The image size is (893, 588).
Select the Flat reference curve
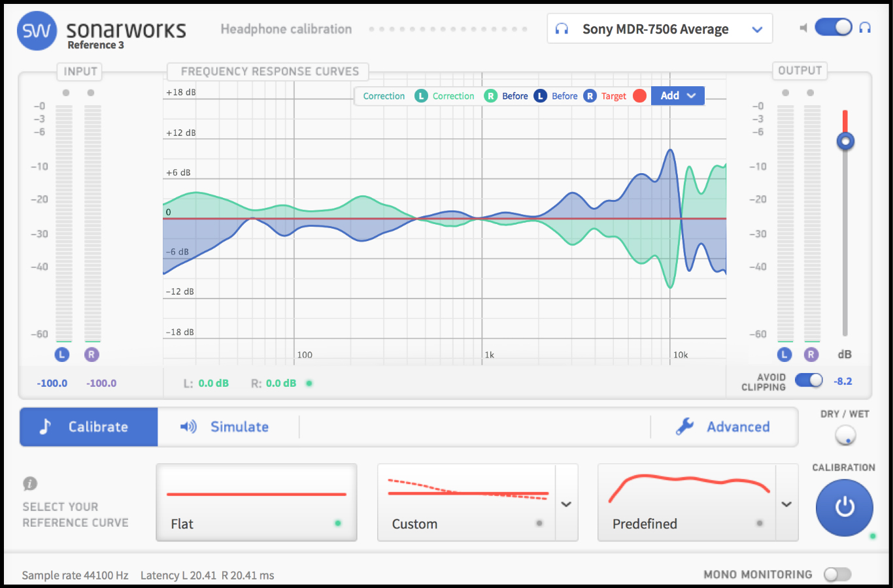tap(256, 502)
